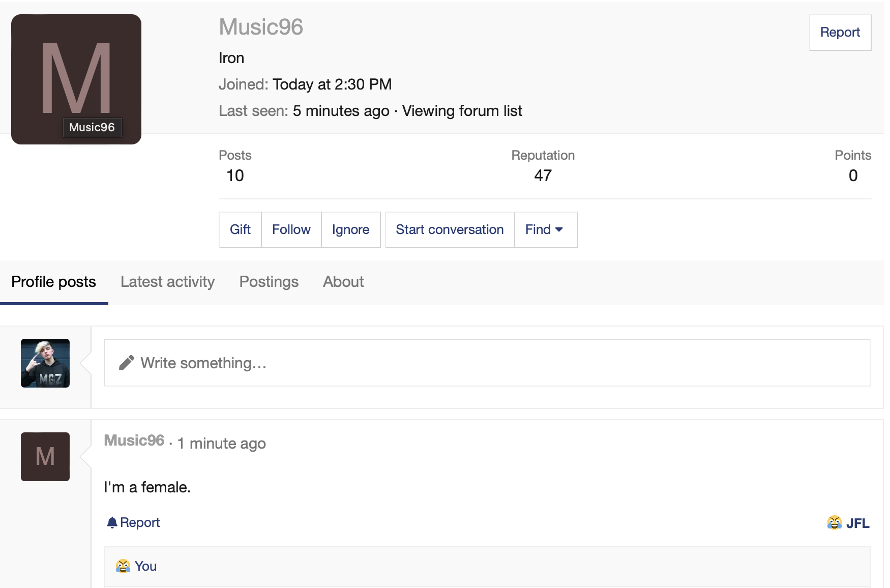Report the I'm a female post

pyautogui.click(x=140, y=522)
